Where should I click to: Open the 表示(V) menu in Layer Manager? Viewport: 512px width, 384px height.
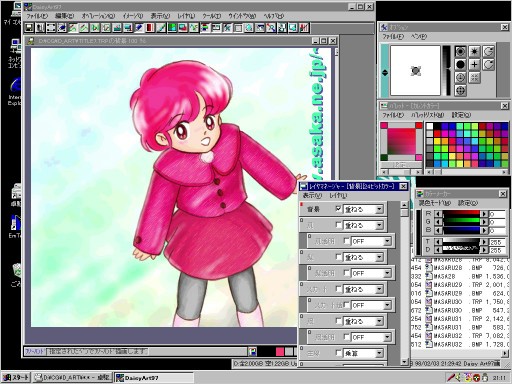[x=312, y=195]
